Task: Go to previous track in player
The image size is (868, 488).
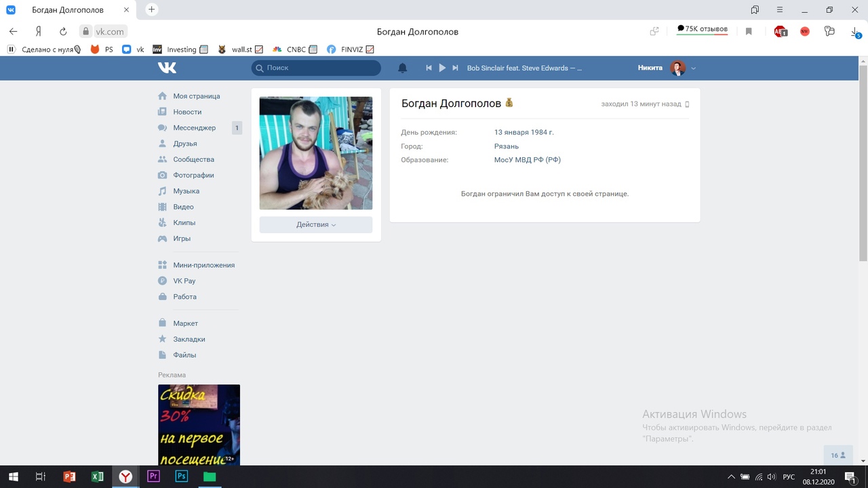Action: click(429, 68)
